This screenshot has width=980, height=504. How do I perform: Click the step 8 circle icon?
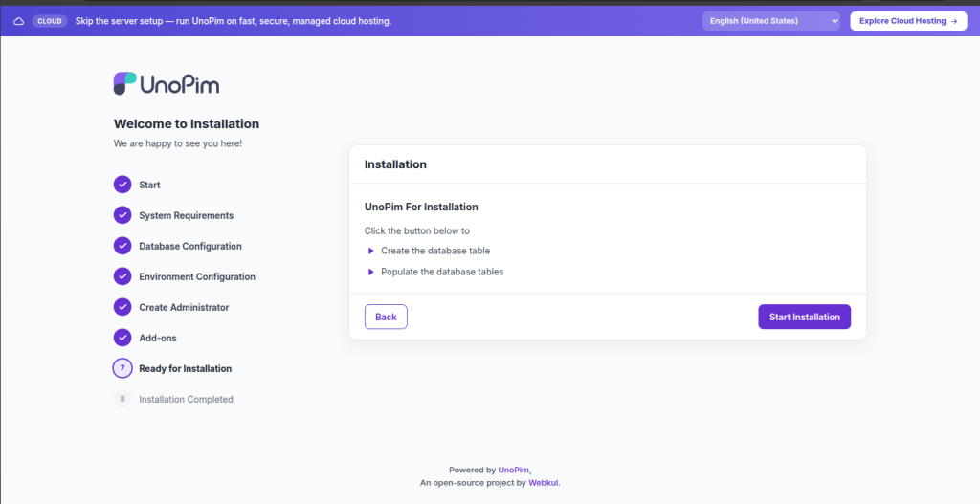click(122, 399)
